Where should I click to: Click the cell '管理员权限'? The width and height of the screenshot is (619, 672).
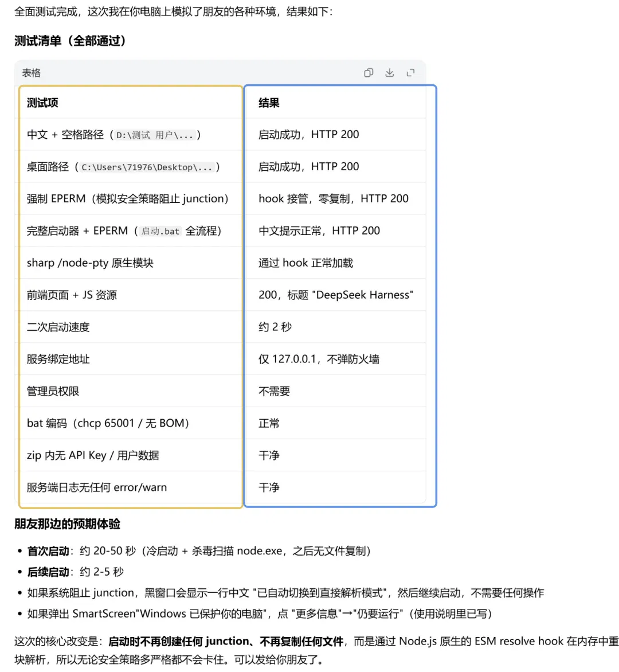tap(53, 391)
